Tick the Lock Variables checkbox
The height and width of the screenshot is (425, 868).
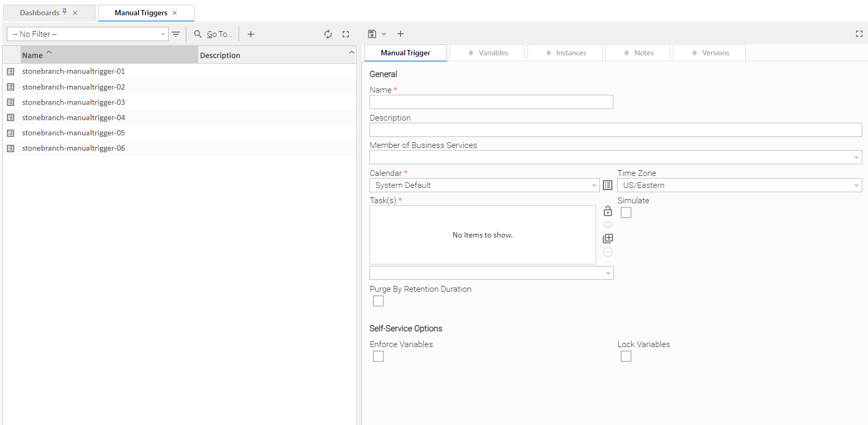[626, 357]
